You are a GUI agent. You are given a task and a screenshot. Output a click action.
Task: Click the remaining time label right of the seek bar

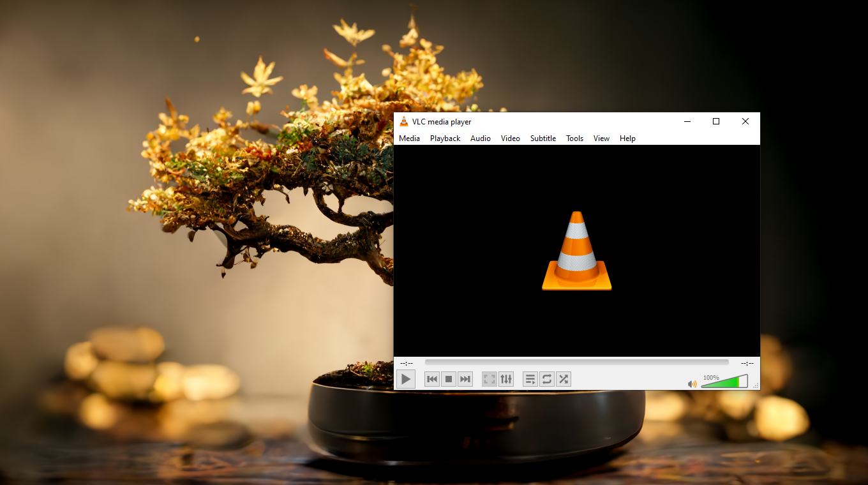(x=747, y=363)
